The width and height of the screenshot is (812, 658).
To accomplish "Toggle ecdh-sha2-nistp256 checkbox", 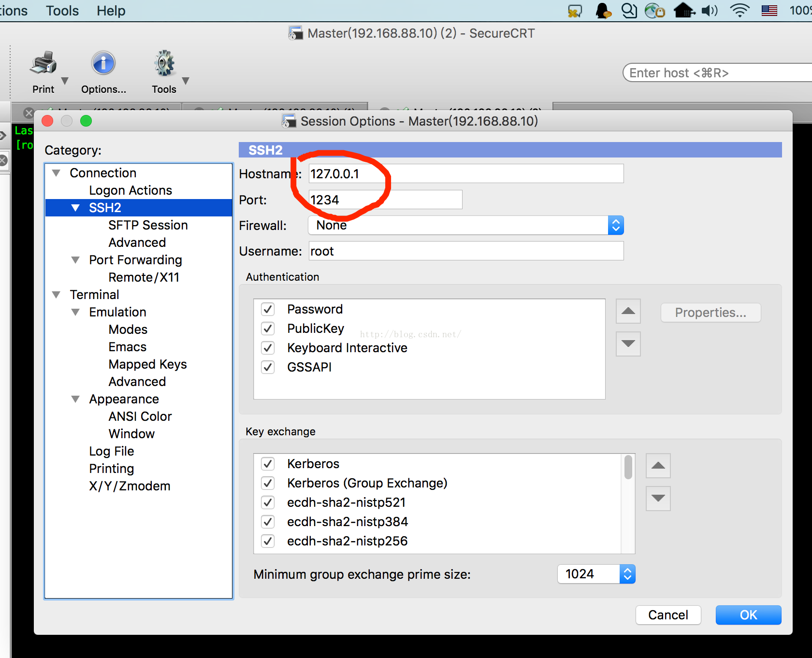I will click(x=268, y=541).
